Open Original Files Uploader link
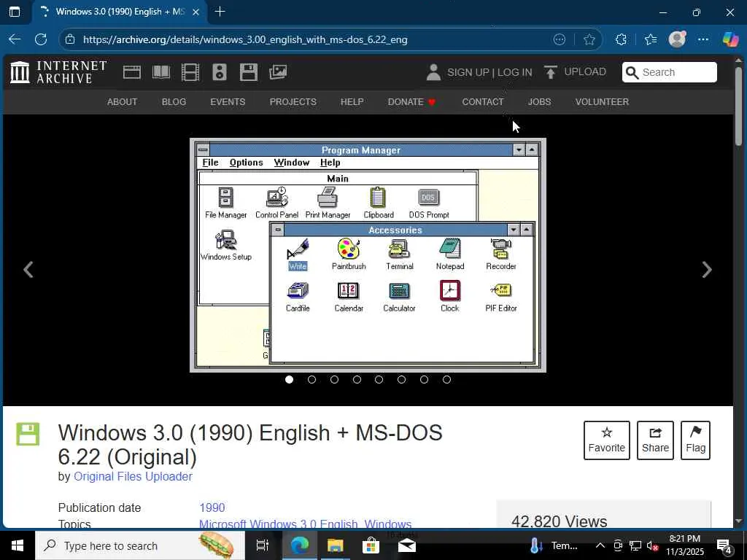747x560 pixels. click(133, 477)
